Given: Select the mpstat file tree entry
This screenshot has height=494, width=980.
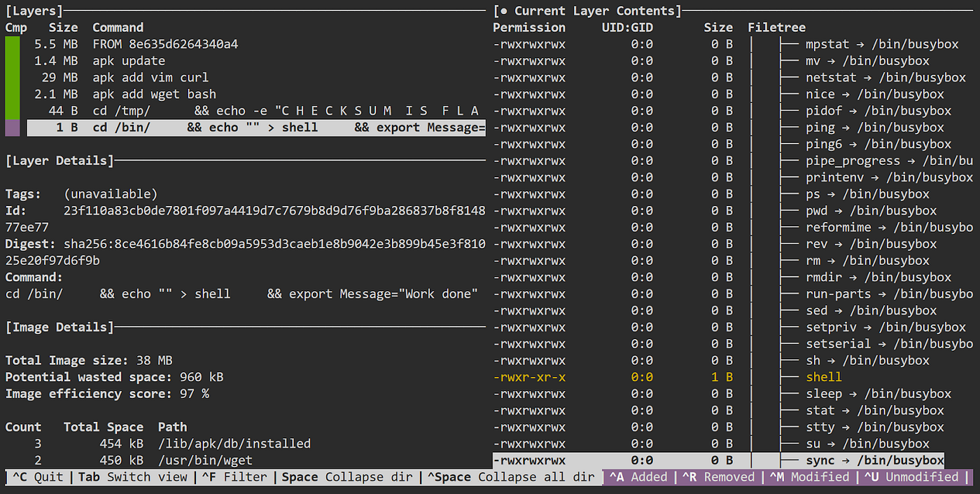Looking at the screenshot, I should (x=881, y=44).
